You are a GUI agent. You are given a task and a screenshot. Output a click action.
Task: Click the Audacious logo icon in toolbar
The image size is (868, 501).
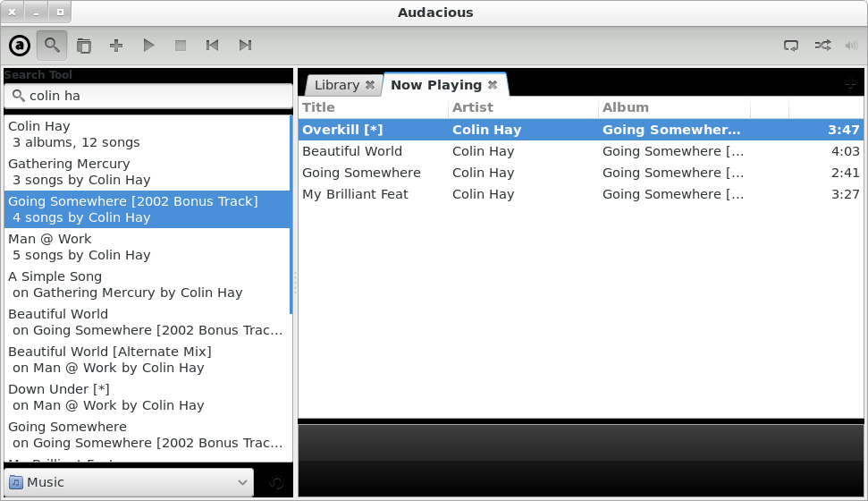click(20, 46)
